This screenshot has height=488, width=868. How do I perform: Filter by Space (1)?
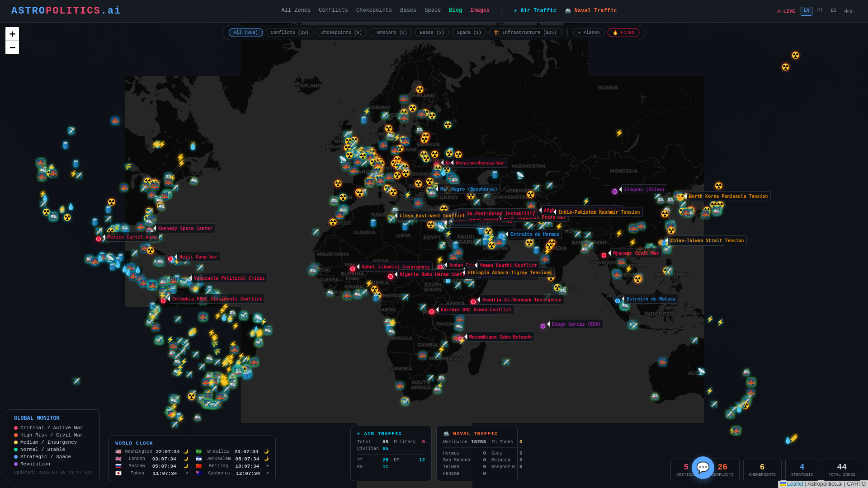(x=469, y=33)
